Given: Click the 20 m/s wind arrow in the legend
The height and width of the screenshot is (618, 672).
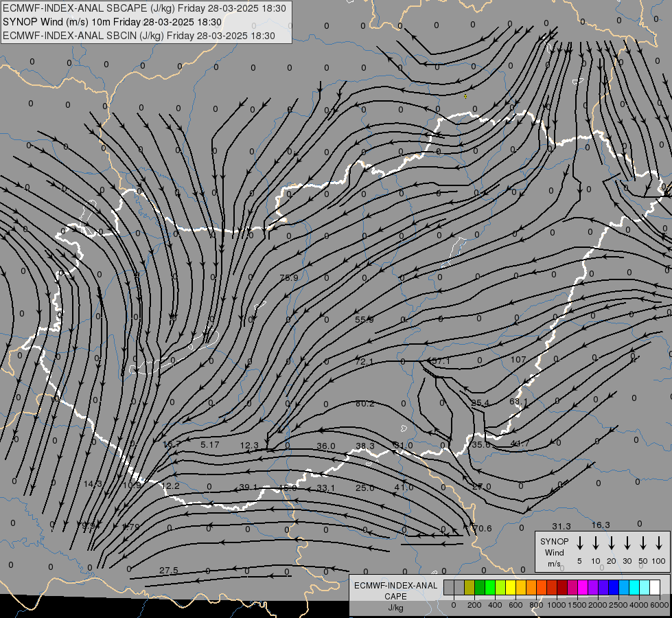Looking at the screenshot, I should (x=611, y=542).
